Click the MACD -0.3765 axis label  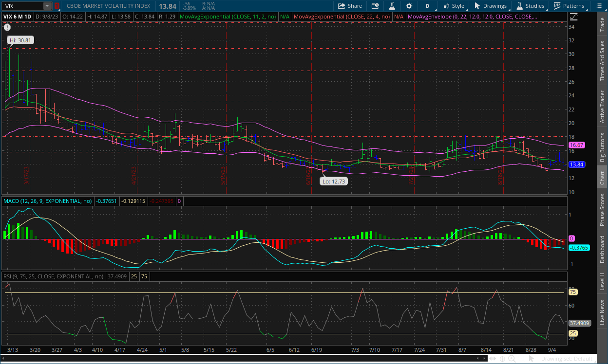[x=579, y=248]
